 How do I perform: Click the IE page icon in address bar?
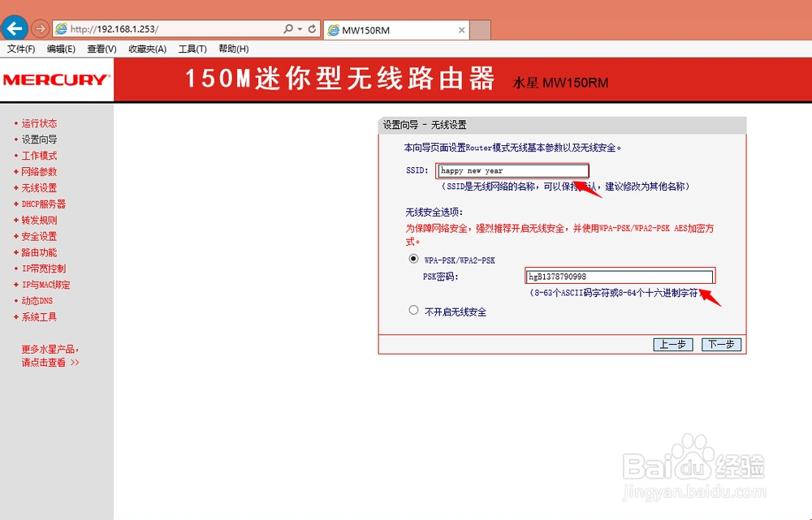point(61,29)
